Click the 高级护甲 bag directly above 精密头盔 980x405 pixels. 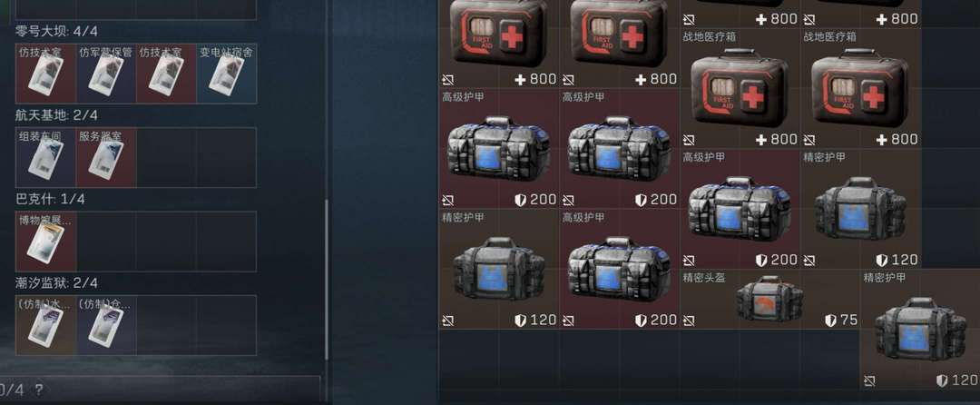pyautogui.click(x=740, y=209)
